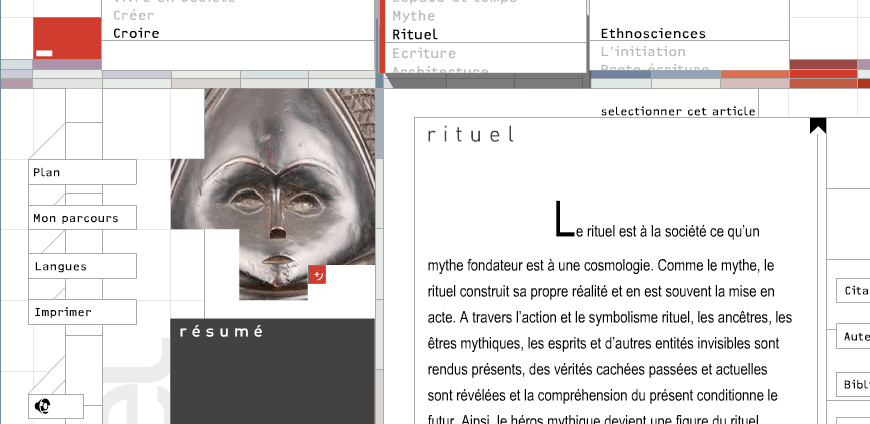Select the Rituel menu item
Screen dimensions: 870x424
(x=415, y=34)
